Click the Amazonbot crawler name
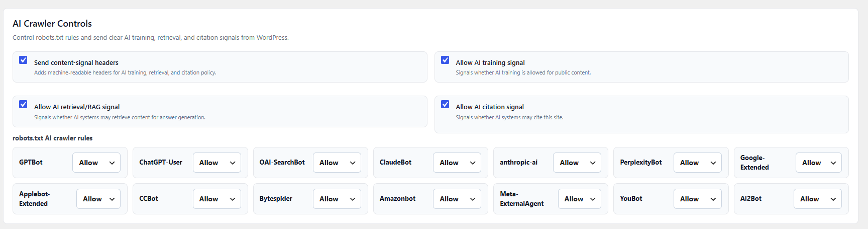This screenshot has height=229, width=868. (397, 198)
